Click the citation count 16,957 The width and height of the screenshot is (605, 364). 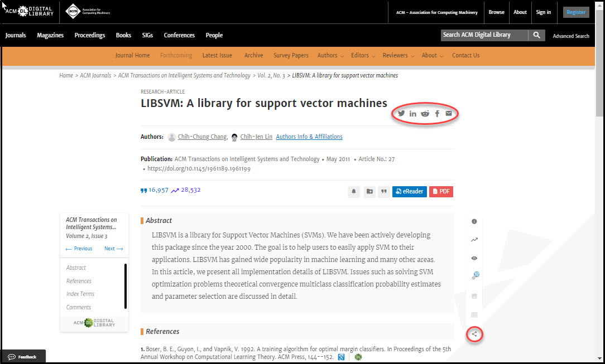point(155,190)
